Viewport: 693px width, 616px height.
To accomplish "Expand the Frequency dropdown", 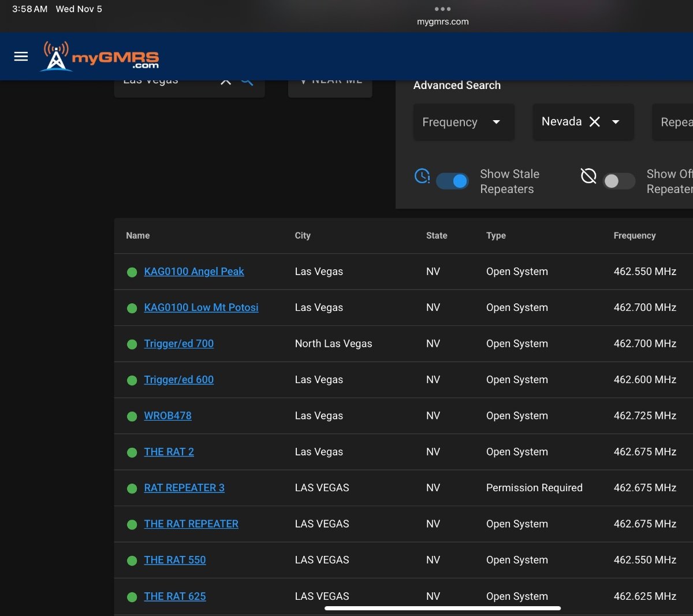I will tap(463, 122).
